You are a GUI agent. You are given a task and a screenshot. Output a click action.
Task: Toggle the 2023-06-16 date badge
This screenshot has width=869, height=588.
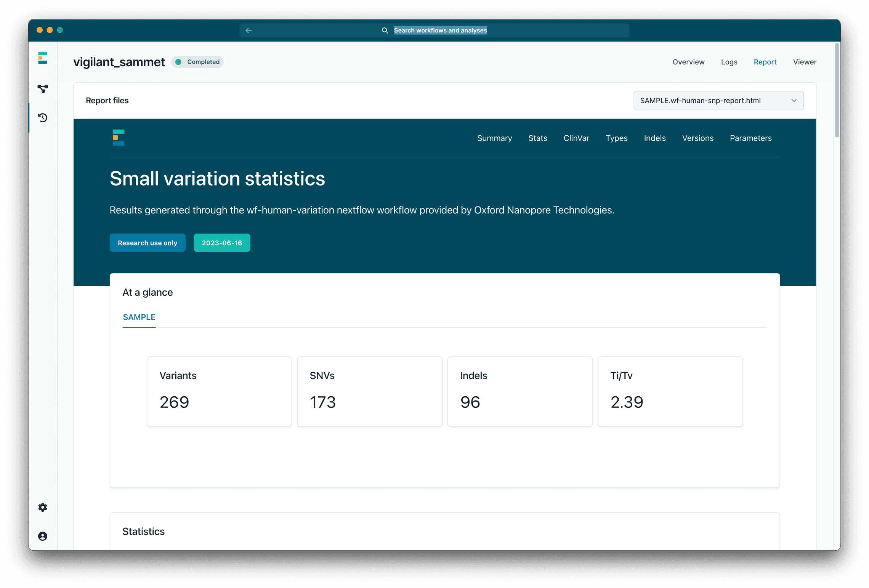click(222, 243)
